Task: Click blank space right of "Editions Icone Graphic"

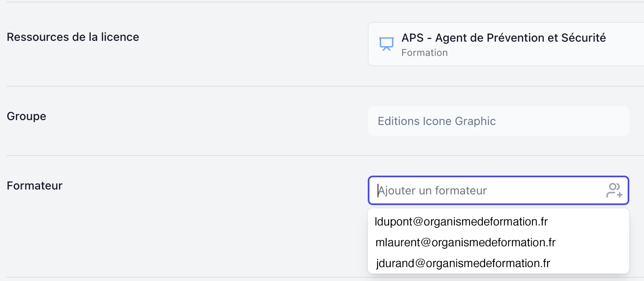Action: tap(564, 121)
